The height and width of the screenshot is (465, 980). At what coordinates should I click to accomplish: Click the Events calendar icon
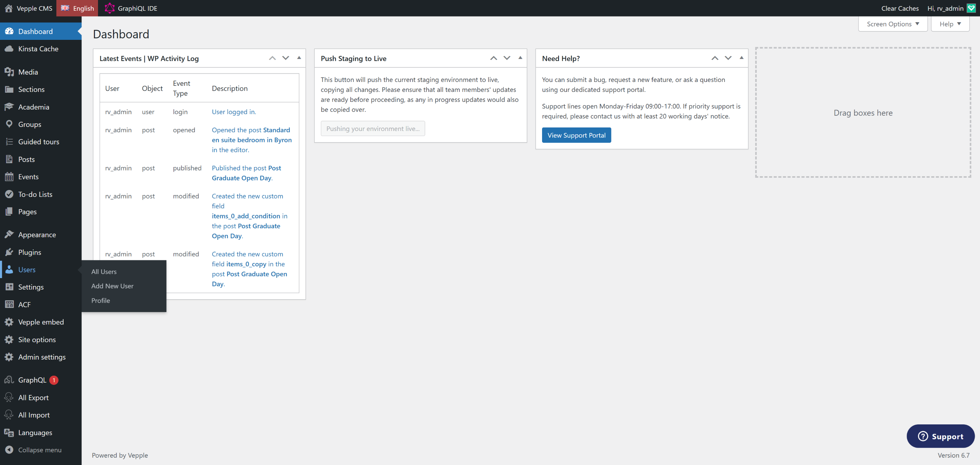pyautogui.click(x=9, y=177)
